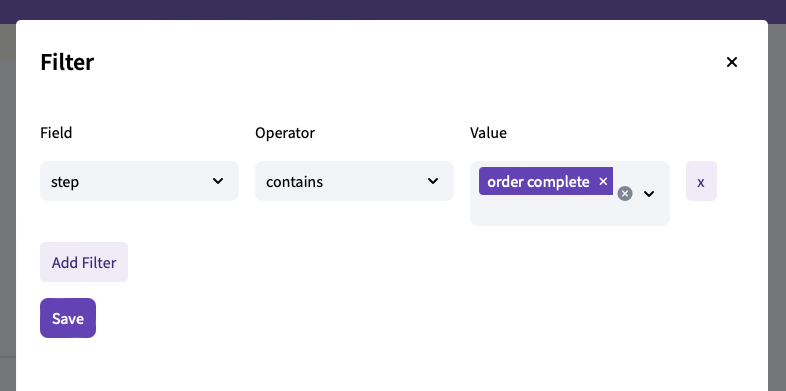This screenshot has width=786, height=391.
Task: Expand the Value dropdown chevron
Action: pyautogui.click(x=649, y=193)
